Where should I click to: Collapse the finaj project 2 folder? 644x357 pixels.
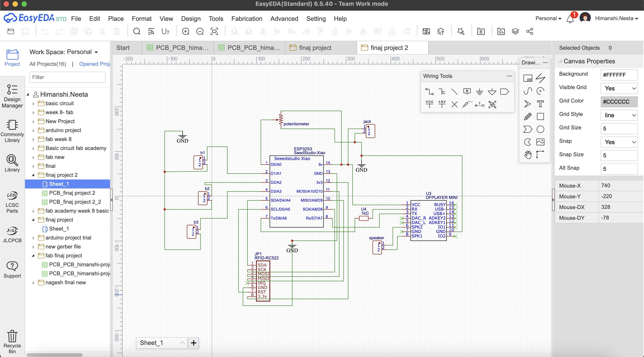[x=33, y=175]
